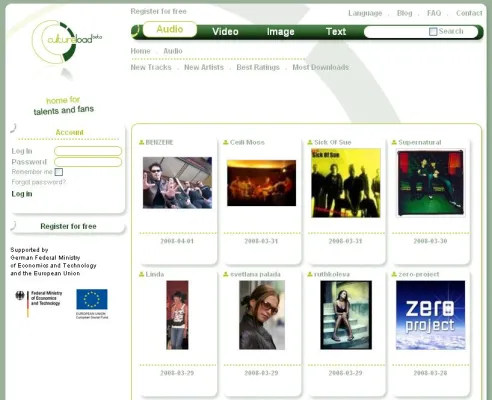Click the zero-project artist name

click(x=419, y=274)
